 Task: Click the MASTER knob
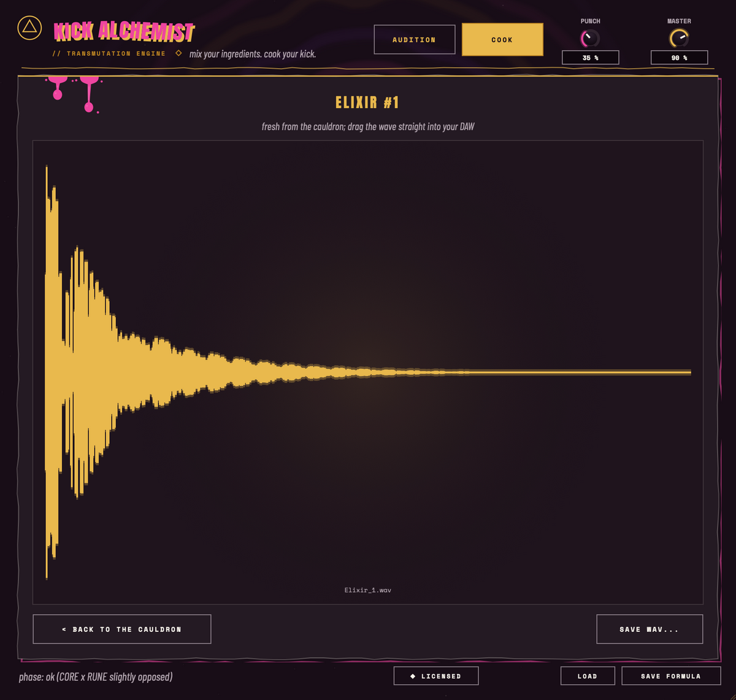pyautogui.click(x=679, y=39)
